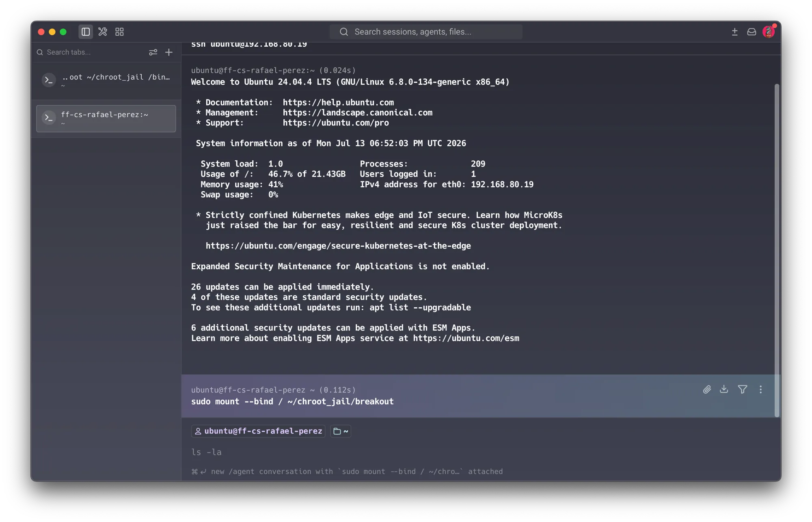This screenshot has width=812, height=522.
Task: Click the magnifier icon in top search bar
Action: pyautogui.click(x=344, y=32)
